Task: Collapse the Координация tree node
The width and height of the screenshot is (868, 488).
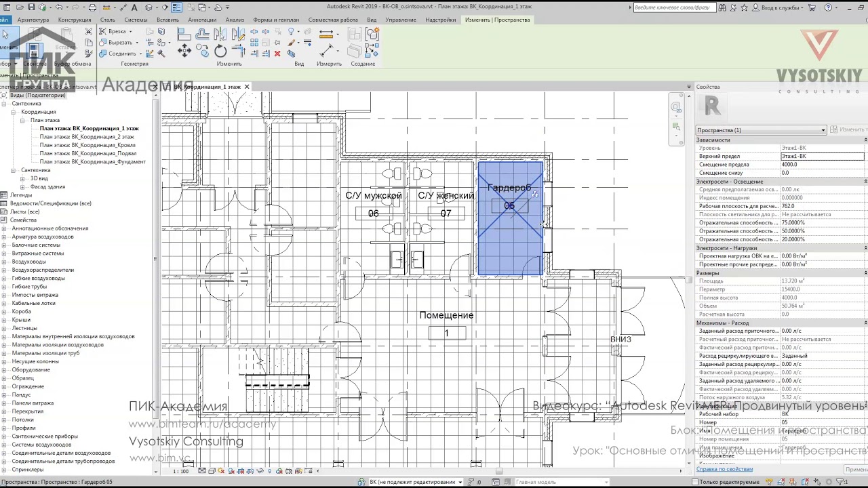Action: pyautogui.click(x=13, y=112)
